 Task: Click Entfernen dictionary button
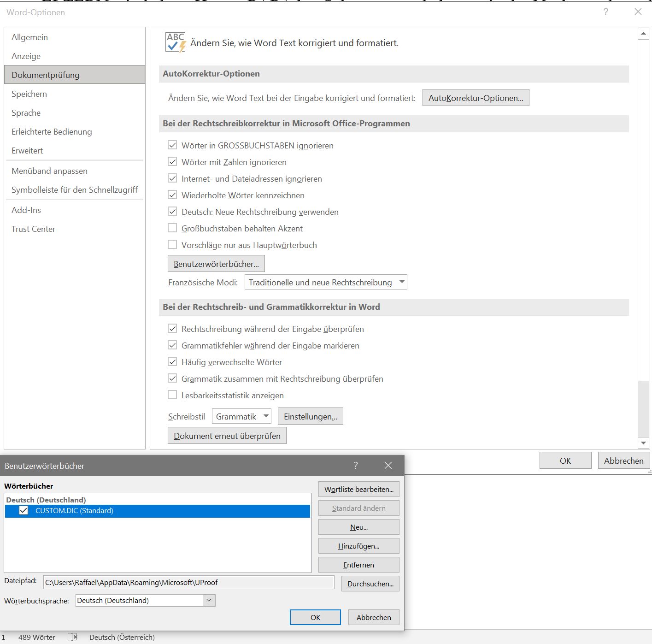click(359, 565)
